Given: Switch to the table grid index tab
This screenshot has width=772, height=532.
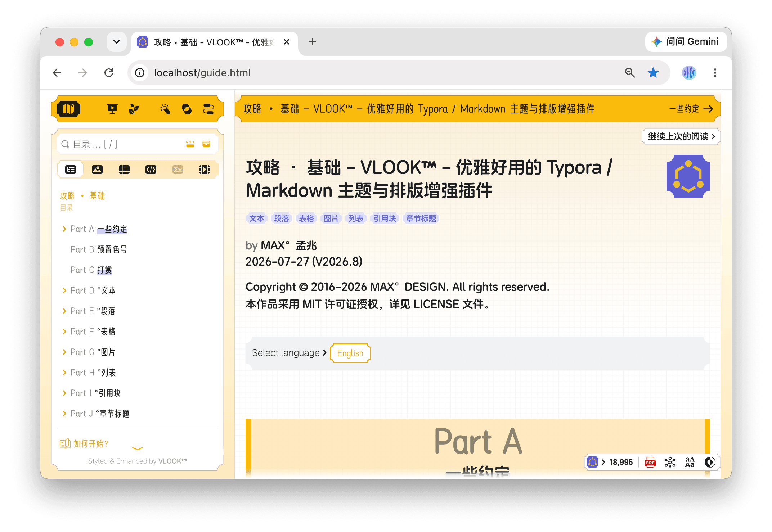Looking at the screenshot, I should pos(124,170).
